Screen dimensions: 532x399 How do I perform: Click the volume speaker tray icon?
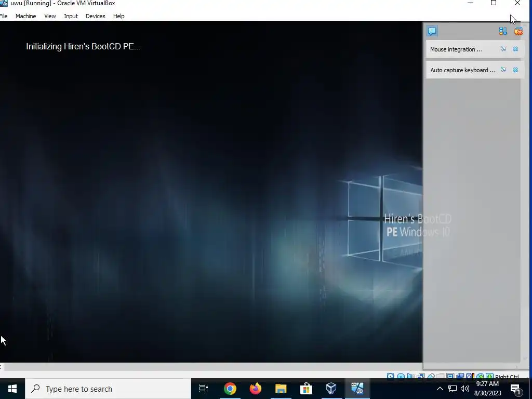465,389
